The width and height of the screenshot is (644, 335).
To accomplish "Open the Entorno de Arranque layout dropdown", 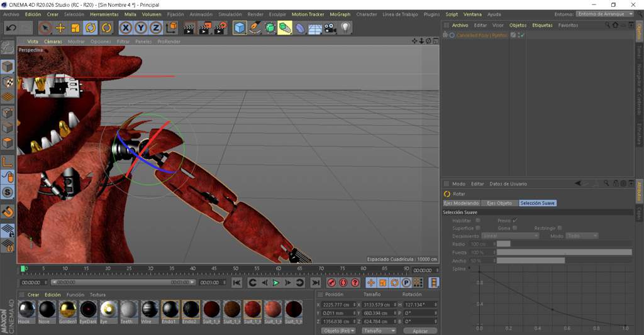I will pos(605,14).
